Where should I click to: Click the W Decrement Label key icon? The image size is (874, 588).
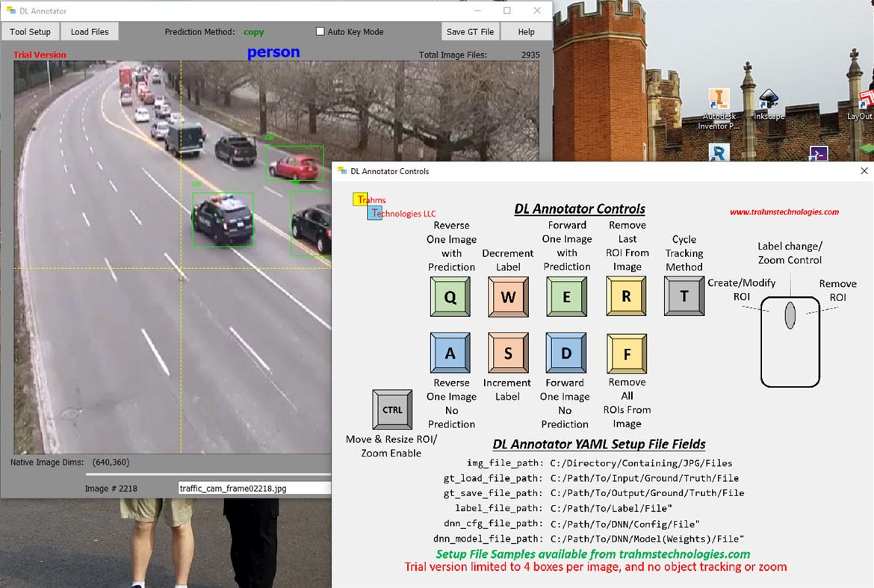508,297
